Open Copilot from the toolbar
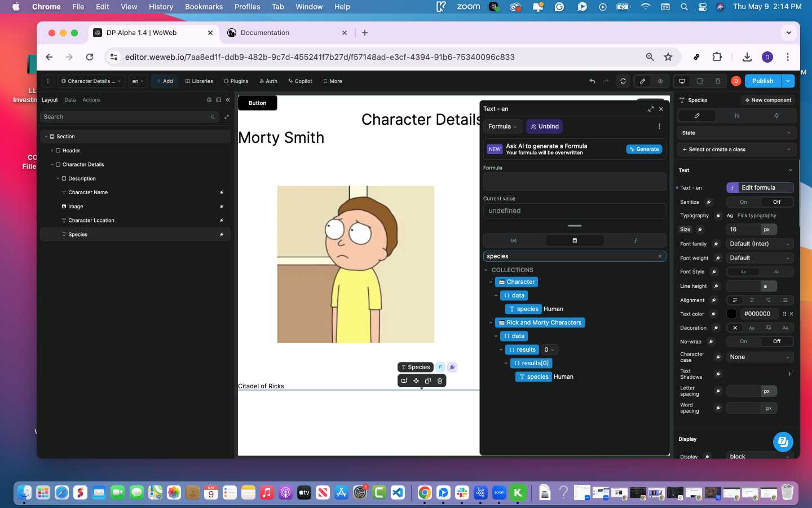812x508 pixels. tap(300, 81)
